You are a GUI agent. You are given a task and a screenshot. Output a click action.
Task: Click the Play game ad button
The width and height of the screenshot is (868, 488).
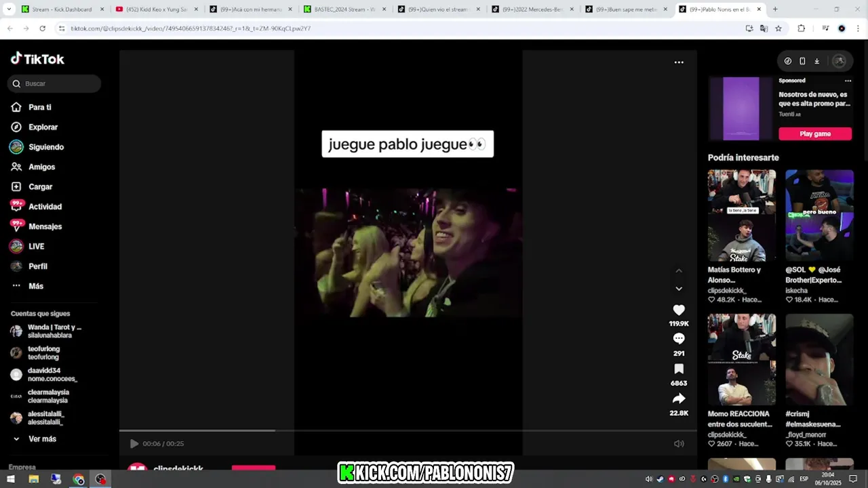tap(815, 134)
